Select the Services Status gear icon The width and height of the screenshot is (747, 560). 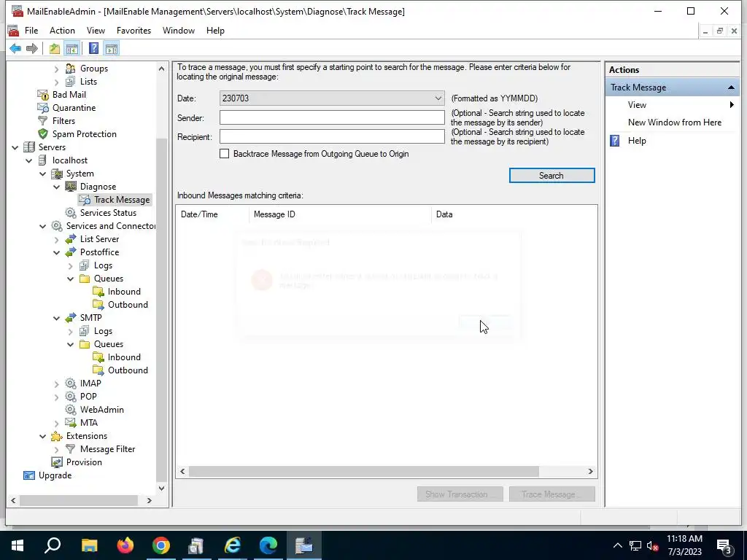[71, 213]
